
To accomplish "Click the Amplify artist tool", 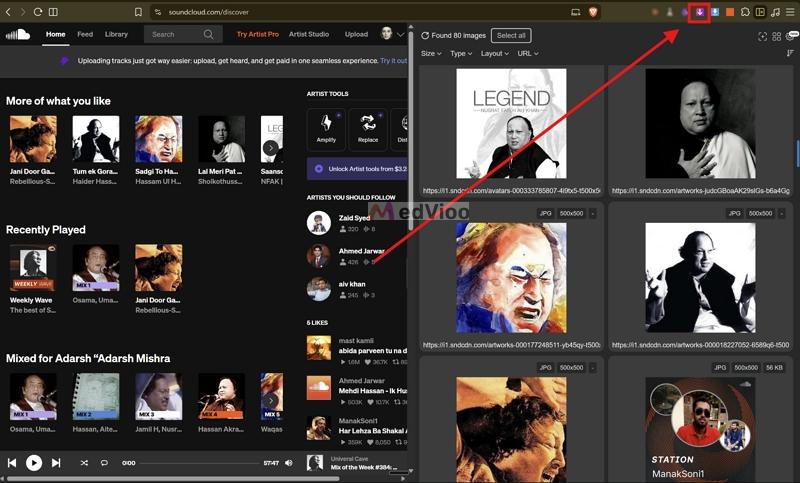I will pos(327,129).
